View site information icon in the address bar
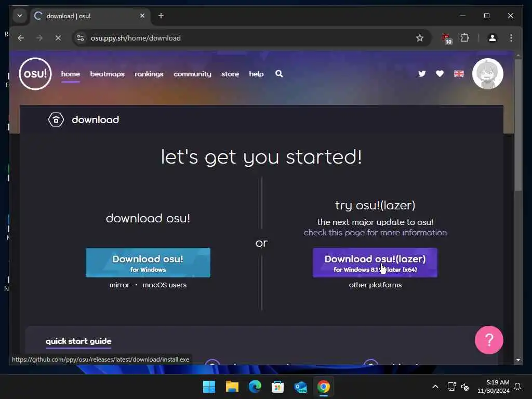The image size is (532, 399). pyautogui.click(x=81, y=38)
